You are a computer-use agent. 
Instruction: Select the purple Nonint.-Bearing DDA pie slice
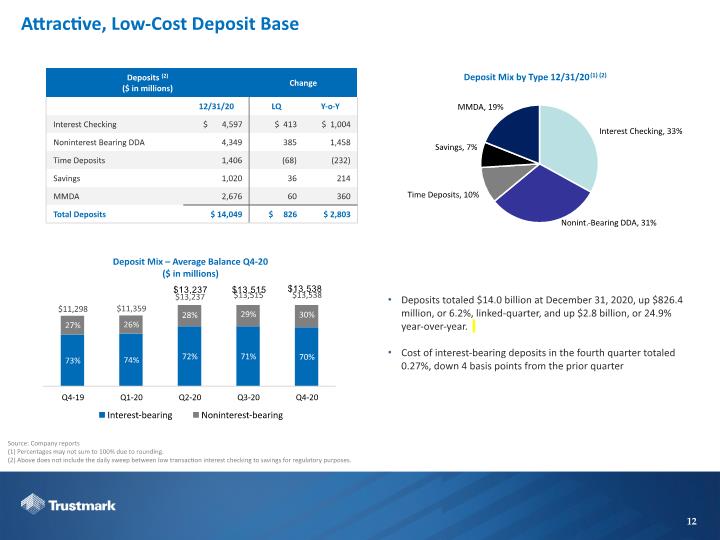pyautogui.click(x=544, y=197)
